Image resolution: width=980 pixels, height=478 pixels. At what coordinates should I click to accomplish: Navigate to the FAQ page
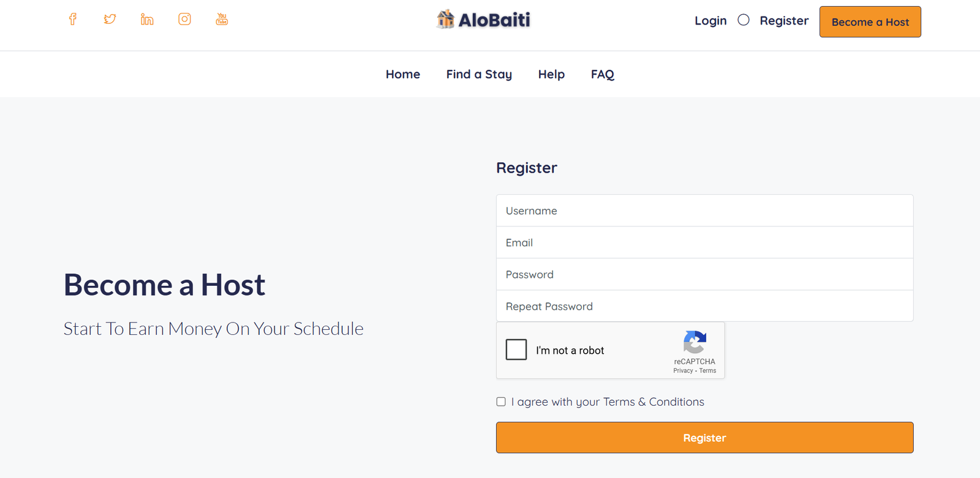tap(603, 74)
